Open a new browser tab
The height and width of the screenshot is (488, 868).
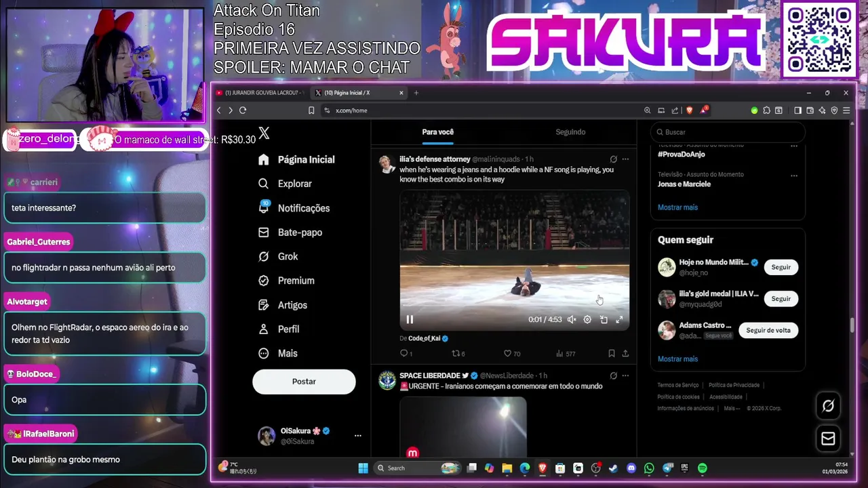pos(416,93)
